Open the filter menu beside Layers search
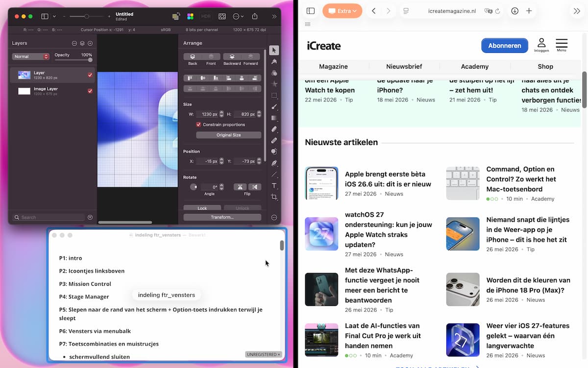 tap(90, 217)
